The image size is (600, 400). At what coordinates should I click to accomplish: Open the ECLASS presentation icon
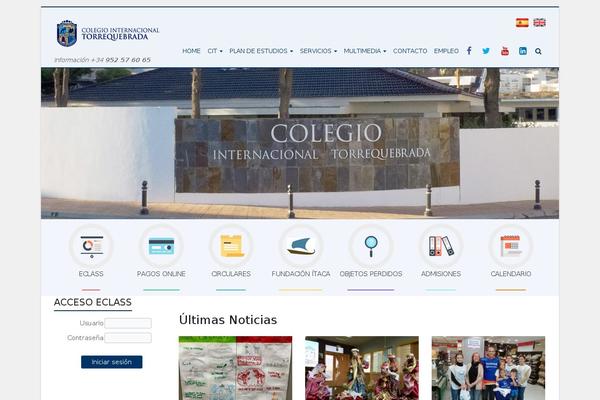click(91, 246)
